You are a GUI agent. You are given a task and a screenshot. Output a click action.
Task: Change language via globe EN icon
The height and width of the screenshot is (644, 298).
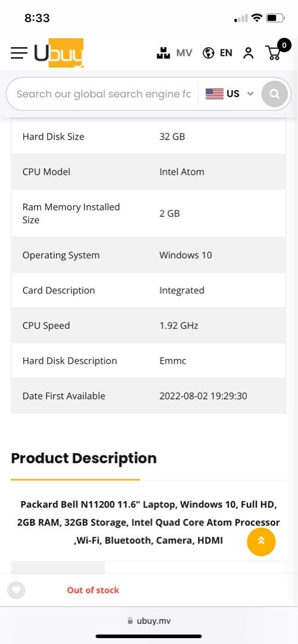[218, 52]
